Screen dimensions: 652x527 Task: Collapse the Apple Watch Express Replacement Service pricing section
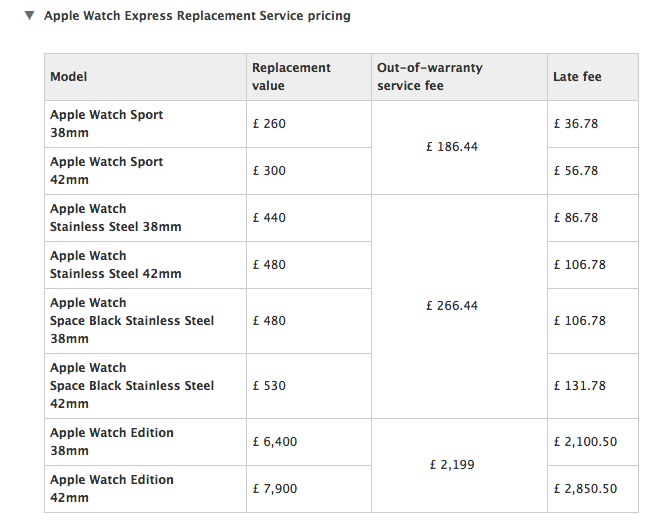[x=30, y=16]
